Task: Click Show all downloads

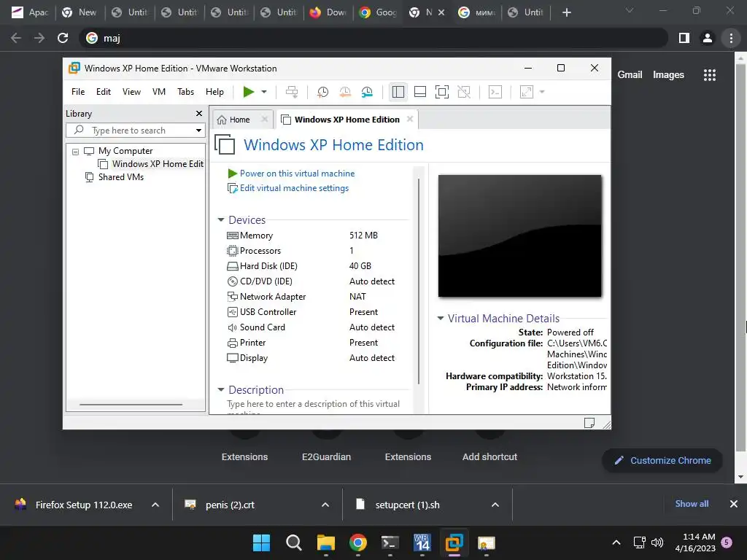Action: pos(692,504)
